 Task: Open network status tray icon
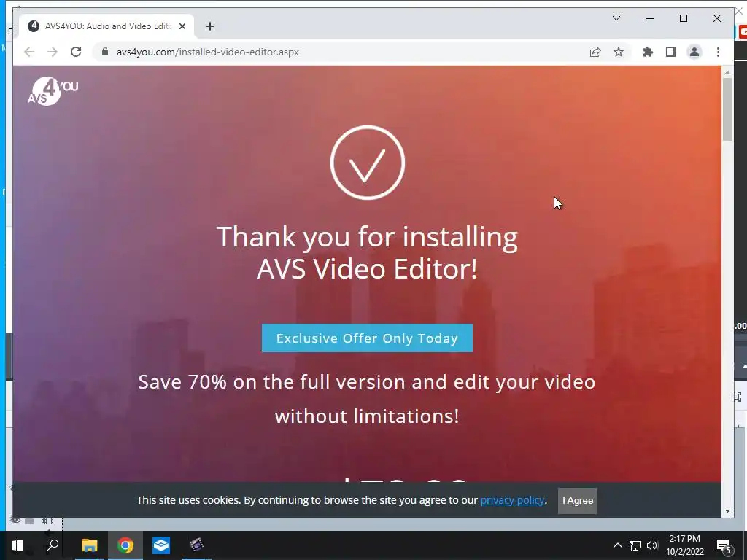pos(635,545)
